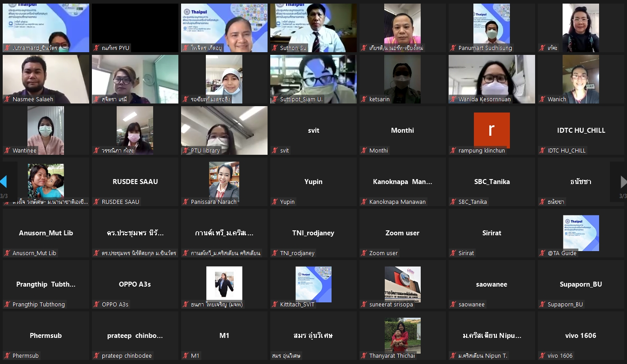This screenshot has width=627, height=364.
Task: Select the @TA Guide profile image
Action: point(581,233)
